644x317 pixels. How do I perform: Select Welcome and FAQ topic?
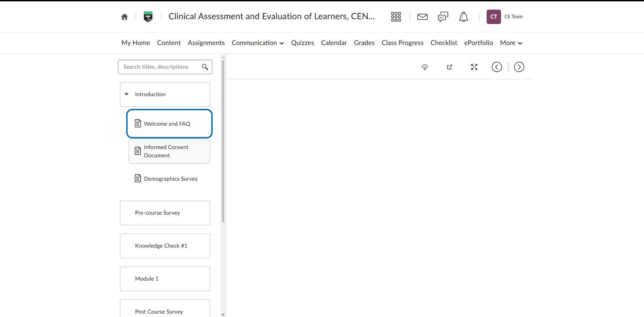tap(169, 124)
